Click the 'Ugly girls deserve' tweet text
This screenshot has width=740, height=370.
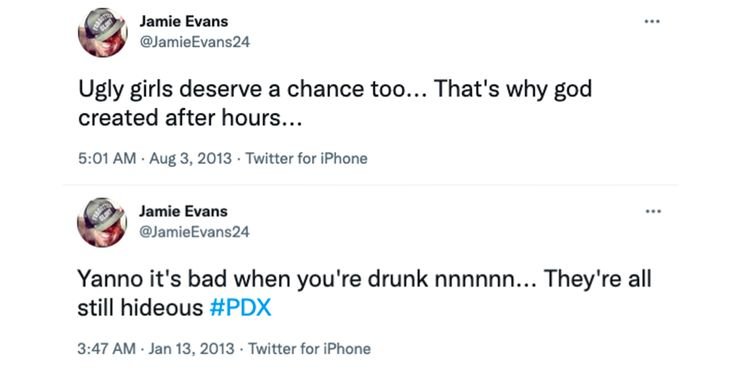point(335,103)
